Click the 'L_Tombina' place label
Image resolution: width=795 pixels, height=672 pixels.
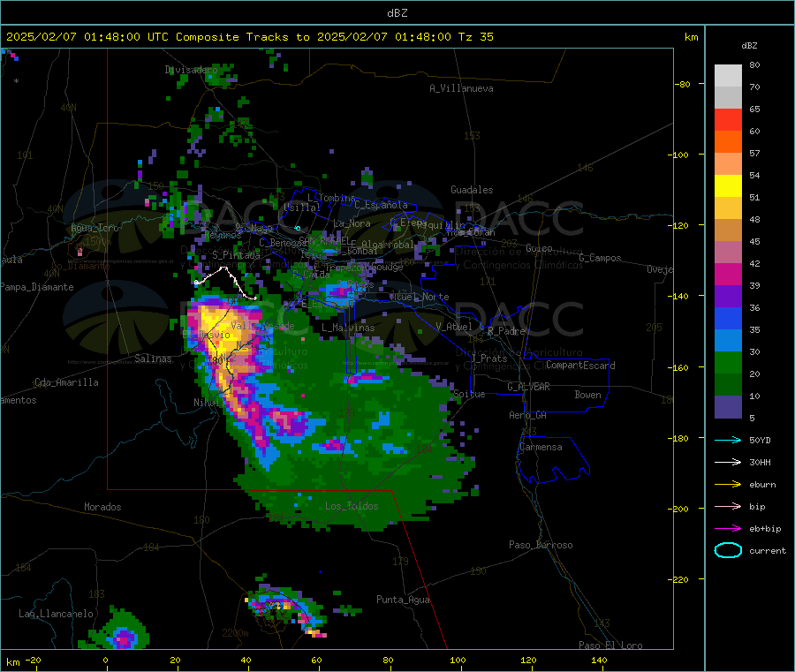point(331,198)
